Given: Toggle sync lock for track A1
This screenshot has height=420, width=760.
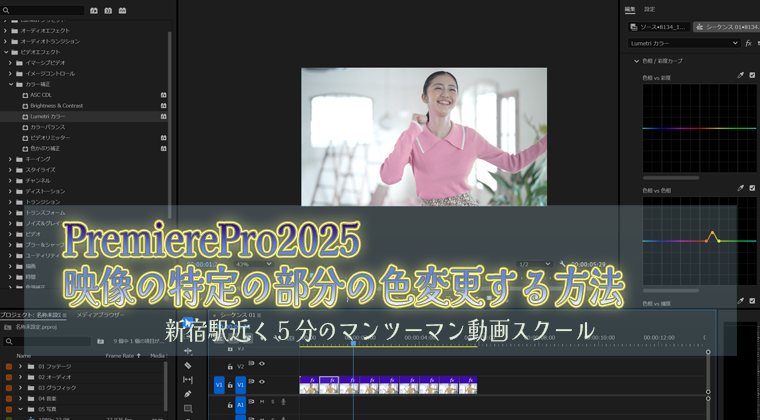Looking at the screenshot, I should pos(252,401).
